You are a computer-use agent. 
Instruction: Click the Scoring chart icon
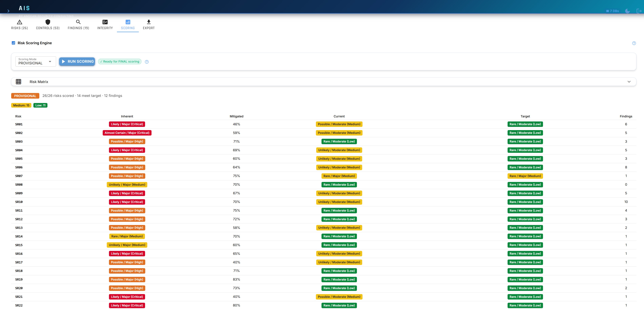coord(128,22)
